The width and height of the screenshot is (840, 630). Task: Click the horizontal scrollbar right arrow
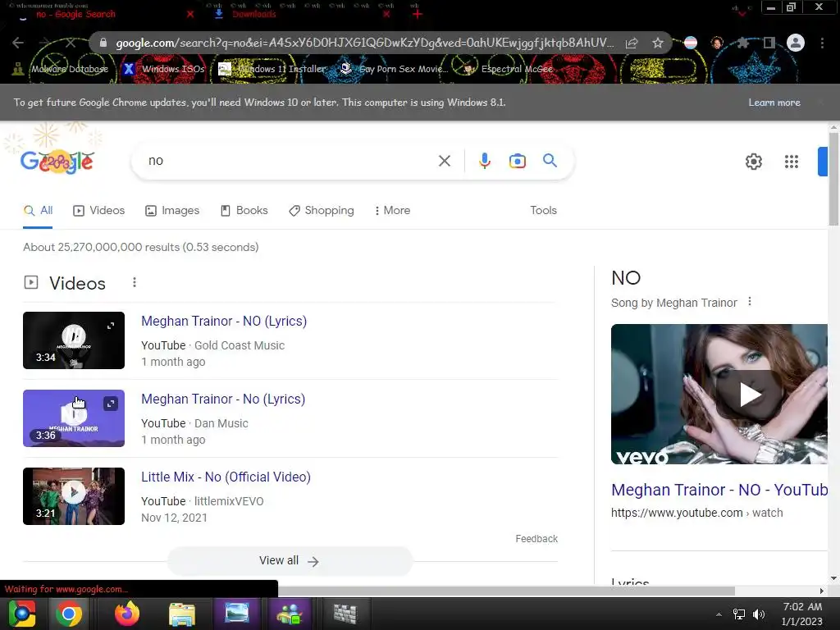pos(821,591)
